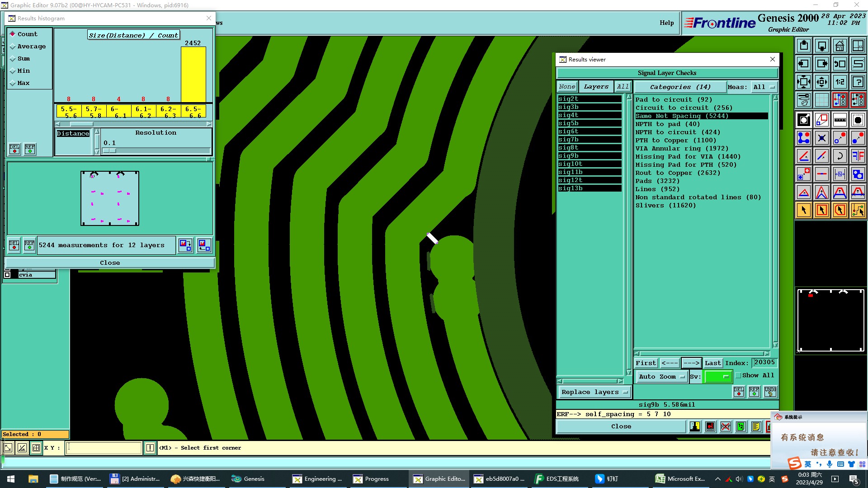This screenshot has height=488, width=868.
Task: Click the Windows Start button
Action: tap(11, 479)
